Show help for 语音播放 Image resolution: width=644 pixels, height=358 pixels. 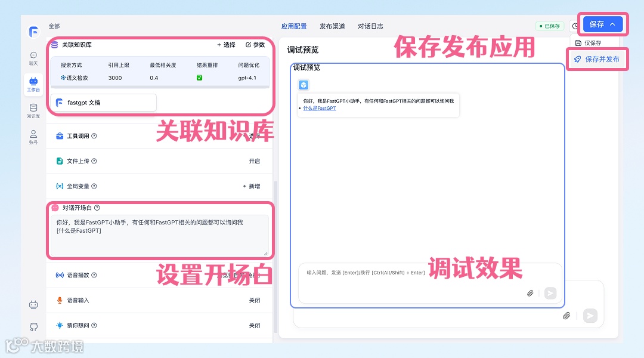point(94,275)
